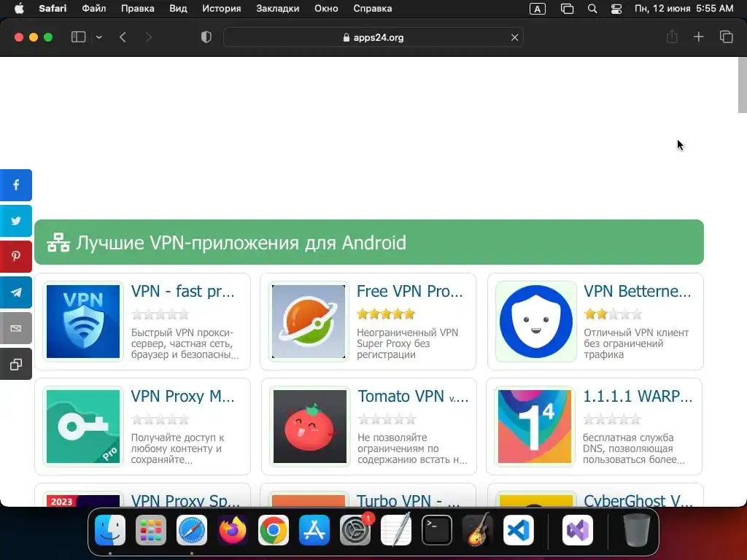The height and width of the screenshot is (560, 747).
Task: Open the История menu
Action: point(222,9)
